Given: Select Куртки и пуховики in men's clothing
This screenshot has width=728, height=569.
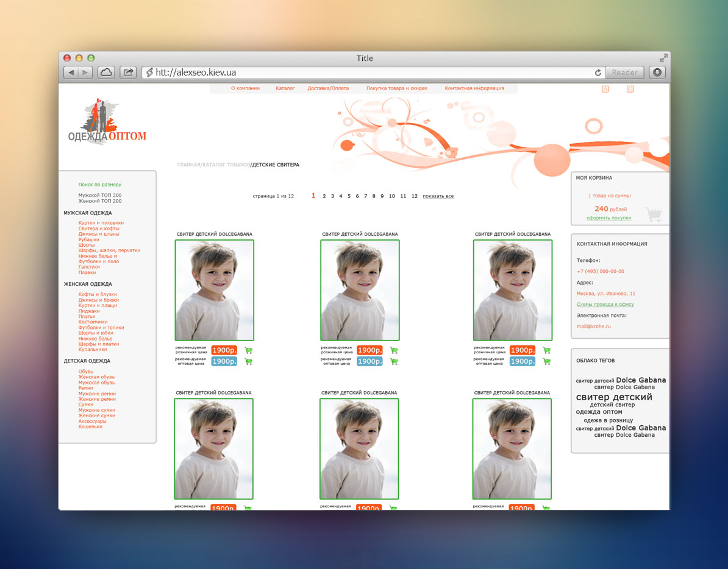Looking at the screenshot, I should (x=101, y=223).
